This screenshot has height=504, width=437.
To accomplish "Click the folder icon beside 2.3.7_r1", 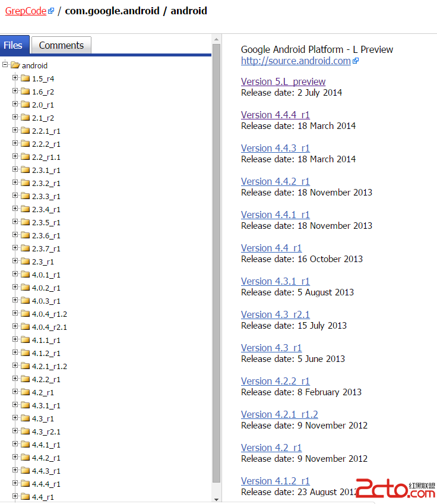I will click(x=25, y=248).
